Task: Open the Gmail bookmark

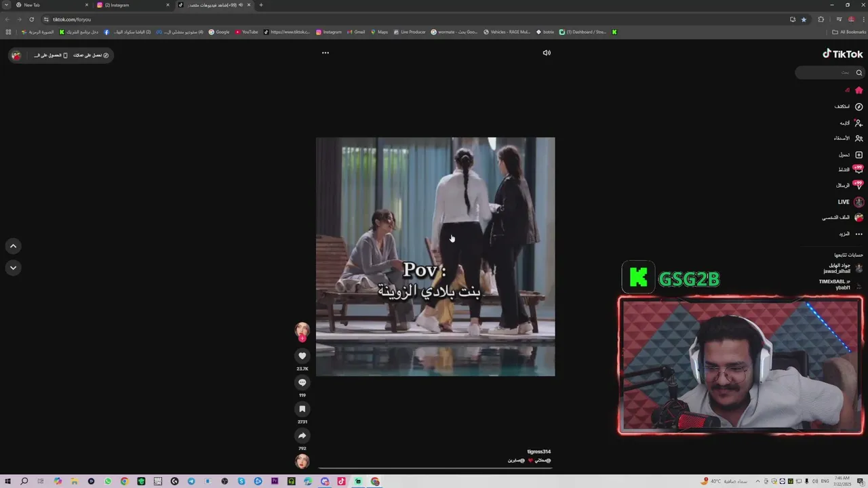Action: tap(355, 32)
